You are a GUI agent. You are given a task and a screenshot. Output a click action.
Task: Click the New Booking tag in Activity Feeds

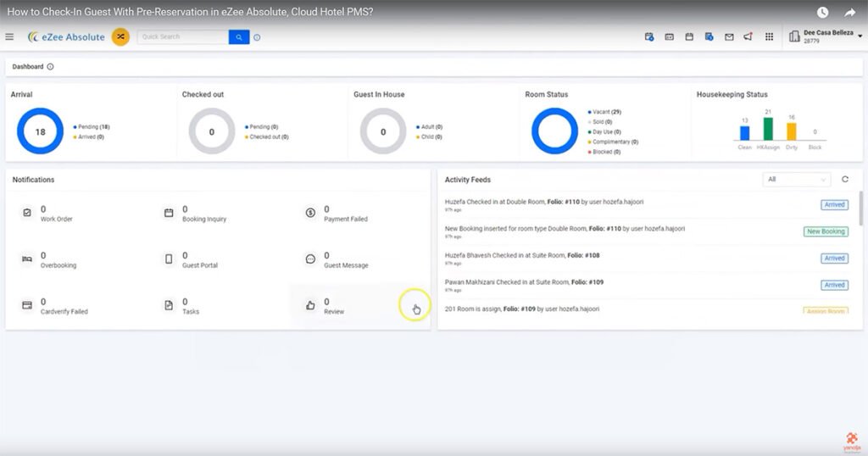[x=826, y=231]
